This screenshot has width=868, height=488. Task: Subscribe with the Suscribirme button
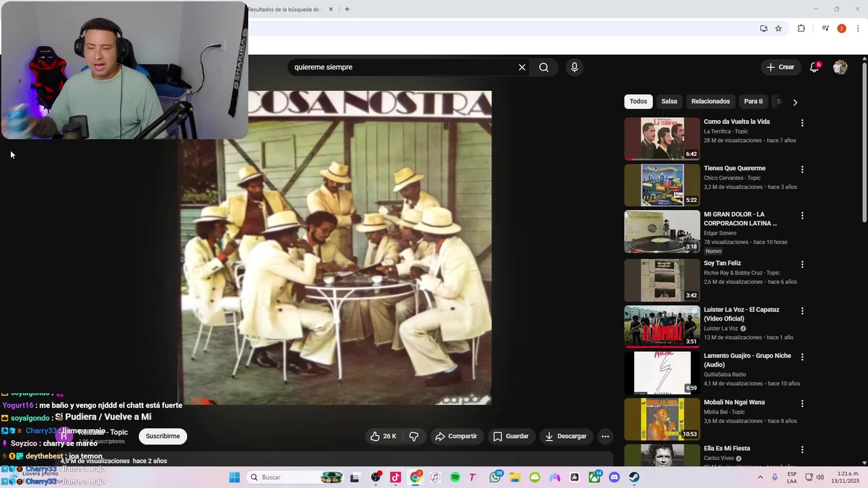163,436
